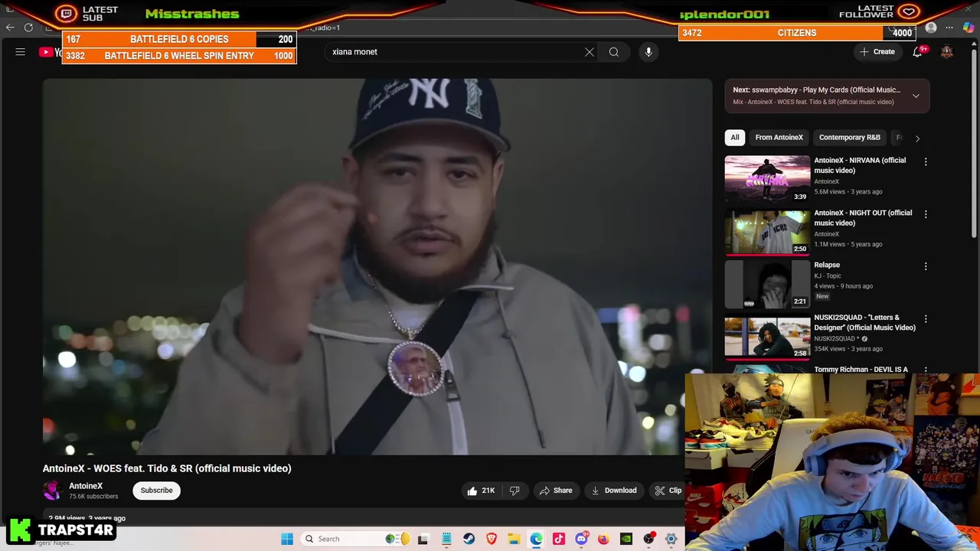The width and height of the screenshot is (980, 551).
Task: Click the Create button
Action: pyautogui.click(x=877, y=52)
